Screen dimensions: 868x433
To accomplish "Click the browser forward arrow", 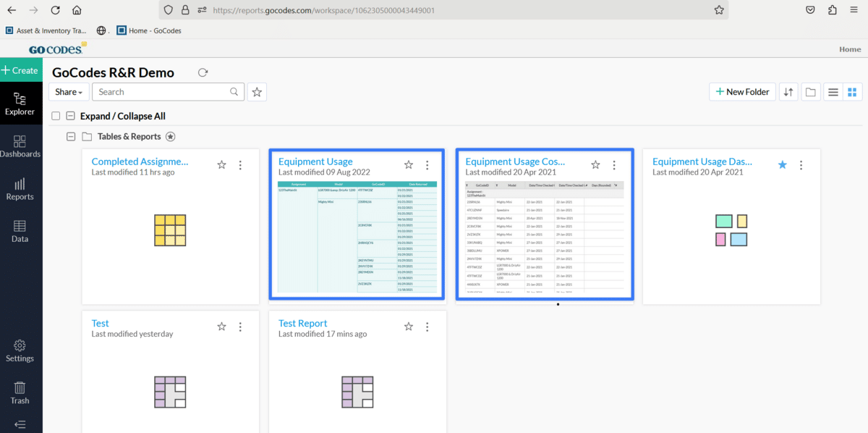I will [x=33, y=10].
